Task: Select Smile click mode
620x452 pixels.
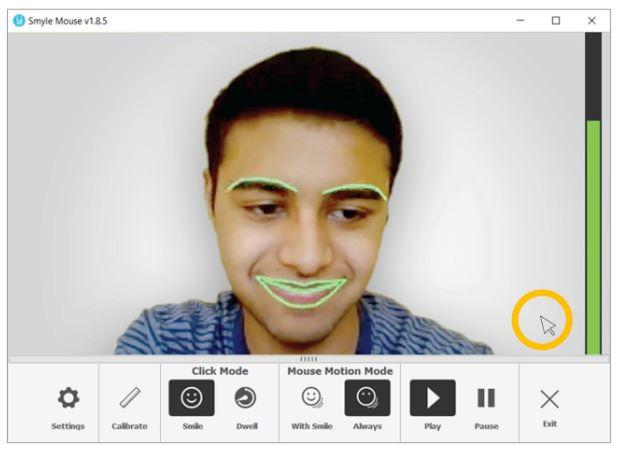Action: point(192,398)
